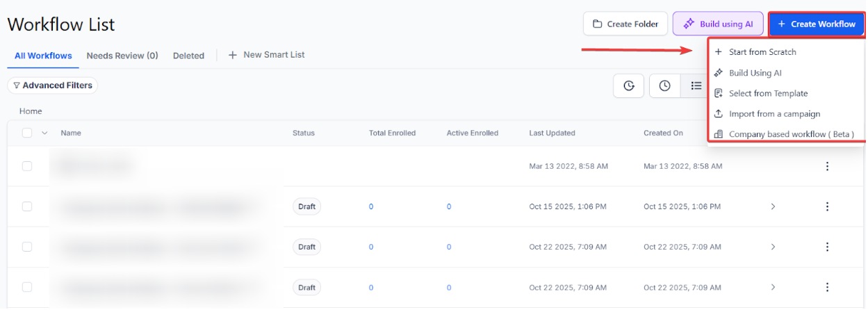This screenshot has height=310, width=868.
Task: Open the Advanced Filters button
Action: click(x=53, y=85)
